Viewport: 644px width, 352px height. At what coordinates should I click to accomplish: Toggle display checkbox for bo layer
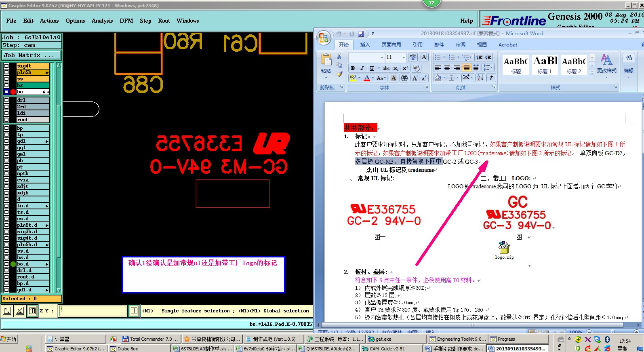(6, 92)
